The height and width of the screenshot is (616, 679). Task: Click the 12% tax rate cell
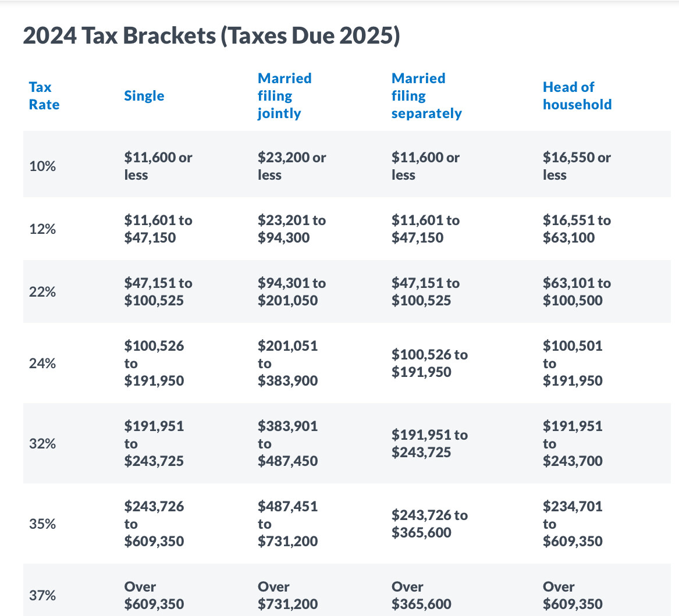pyautogui.click(x=42, y=229)
